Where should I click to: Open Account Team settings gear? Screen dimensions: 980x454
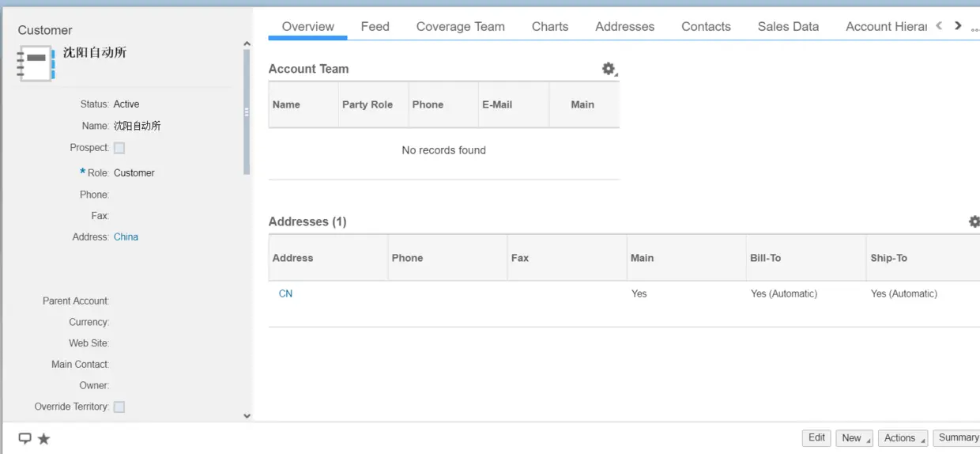pos(609,69)
